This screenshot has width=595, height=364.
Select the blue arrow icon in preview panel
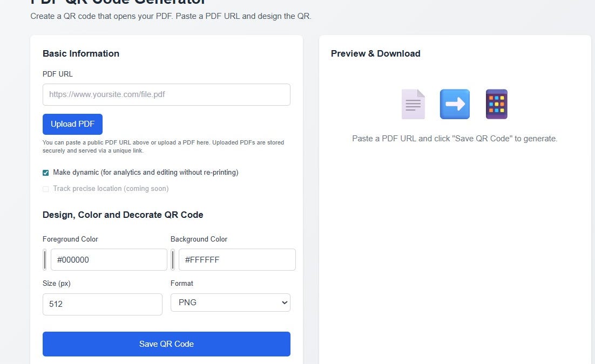(454, 104)
